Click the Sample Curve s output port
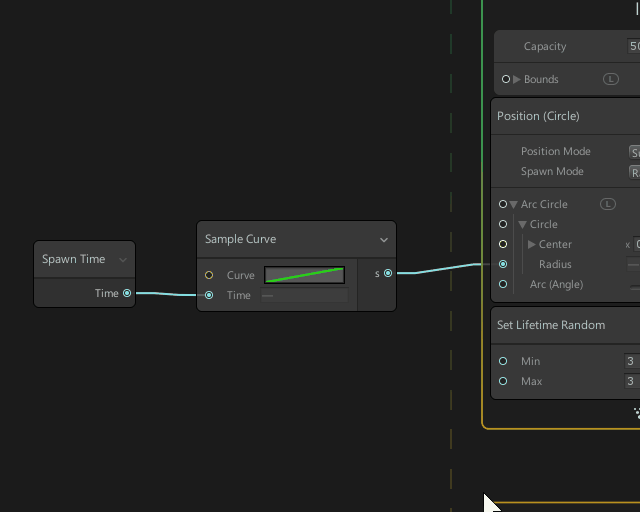The height and width of the screenshot is (512, 640). tap(388, 273)
